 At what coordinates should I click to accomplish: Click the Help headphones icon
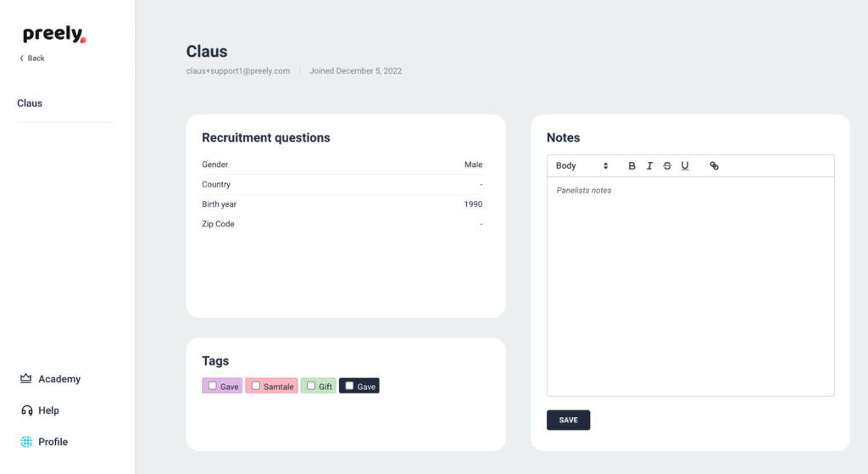[x=26, y=410]
